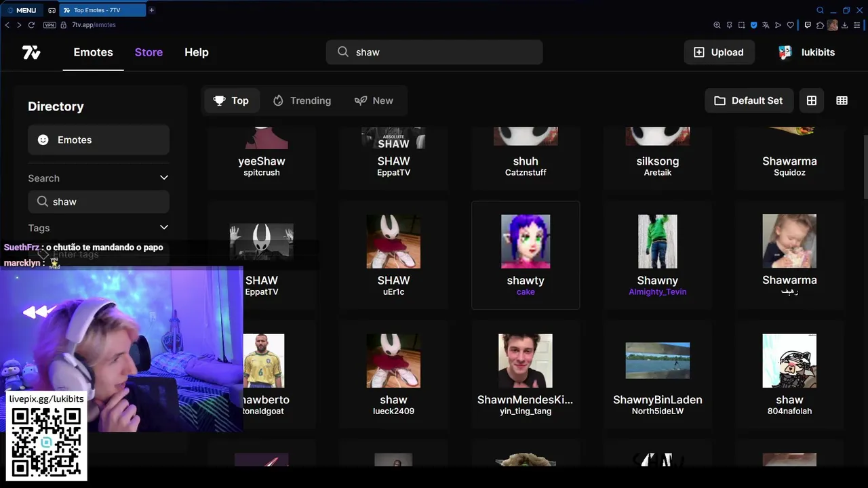Click the folder icon on Default Set

[719, 100]
